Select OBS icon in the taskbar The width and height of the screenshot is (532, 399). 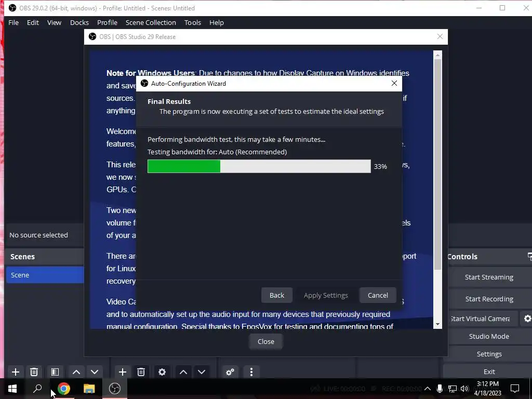point(115,389)
